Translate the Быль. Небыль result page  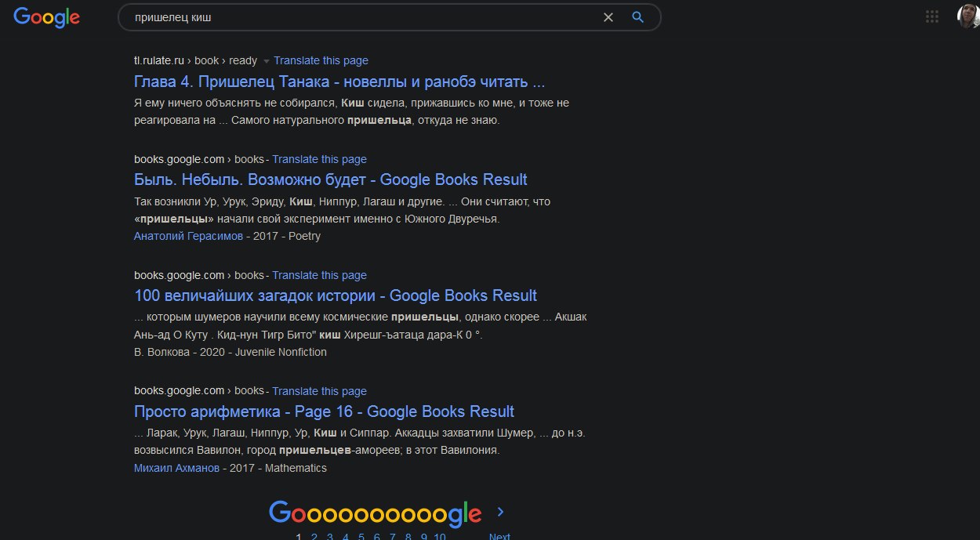319,159
